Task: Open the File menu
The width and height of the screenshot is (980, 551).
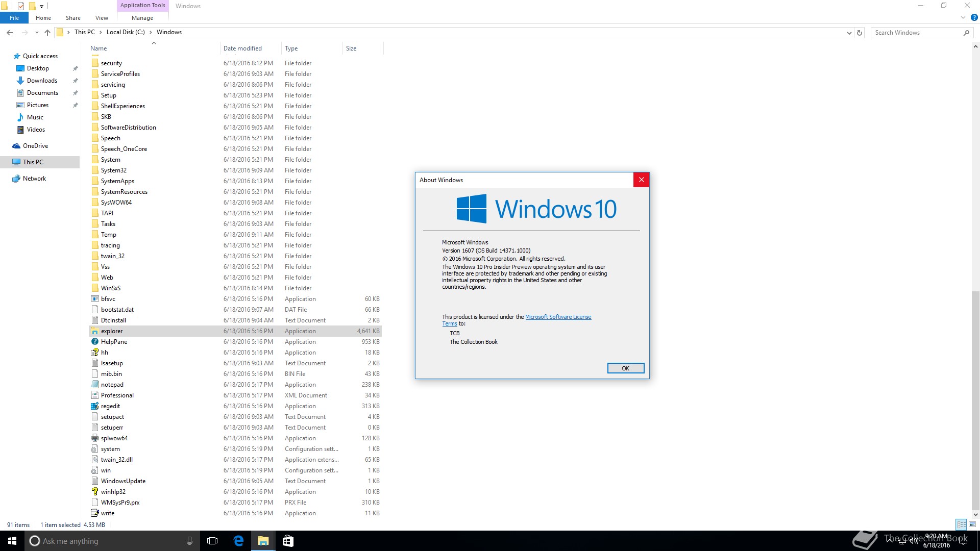Action: click(14, 18)
